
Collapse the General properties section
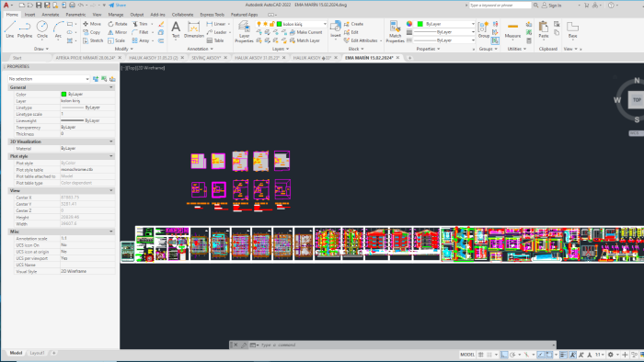tap(111, 87)
